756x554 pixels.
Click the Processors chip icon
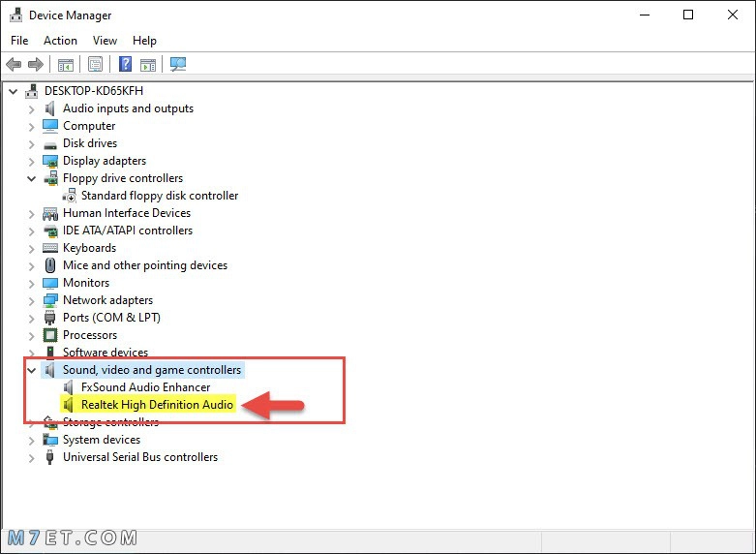(x=50, y=335)
